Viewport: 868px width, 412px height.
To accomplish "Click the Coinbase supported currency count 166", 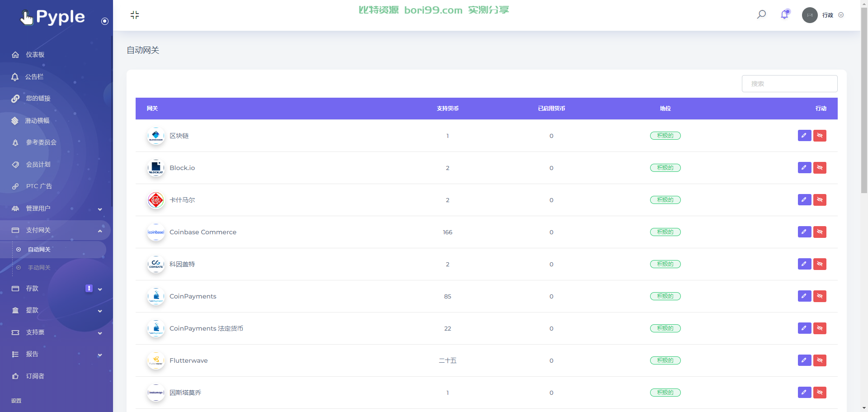I will (x=448, y=232).
